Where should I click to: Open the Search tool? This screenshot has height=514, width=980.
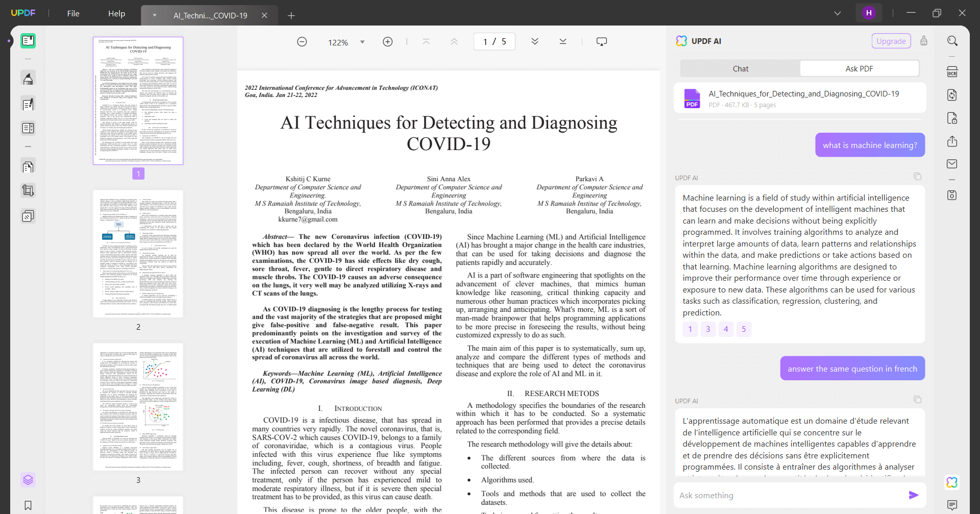(x=952, y=40)
